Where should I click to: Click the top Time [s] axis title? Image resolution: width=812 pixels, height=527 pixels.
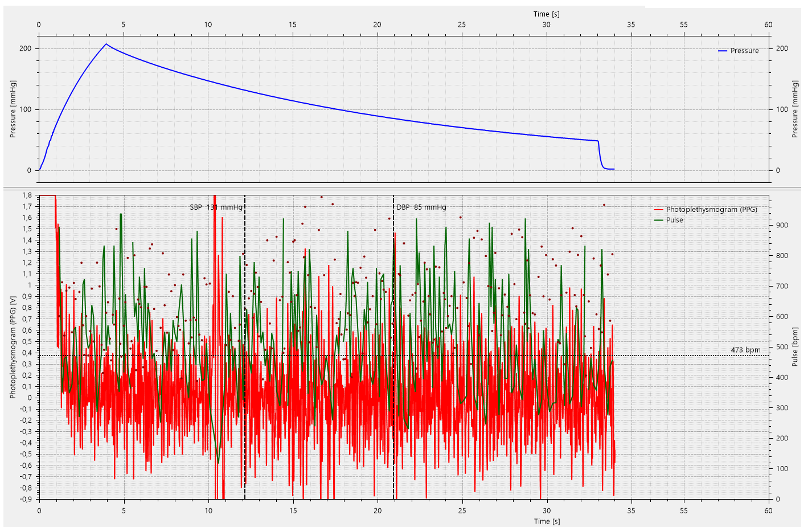[x=546, y=14]
